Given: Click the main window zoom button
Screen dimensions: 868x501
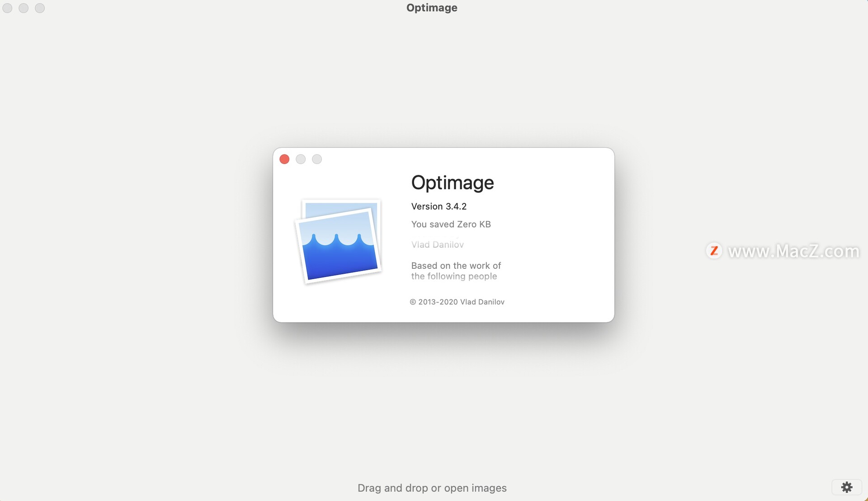Looking at the screenshot, I should coord(40,8).
